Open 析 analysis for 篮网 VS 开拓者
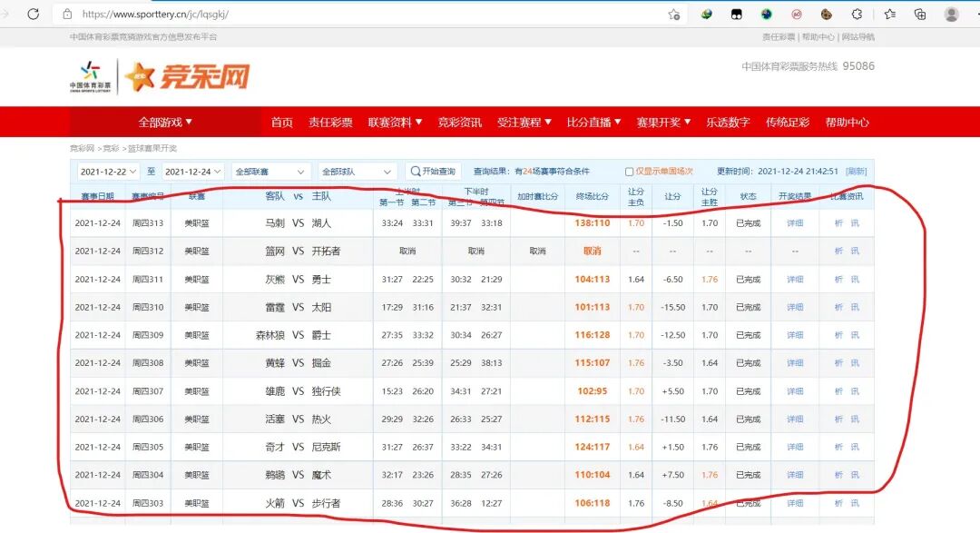The width and height of the screenshot is (980, 533). tap(838, 251)
